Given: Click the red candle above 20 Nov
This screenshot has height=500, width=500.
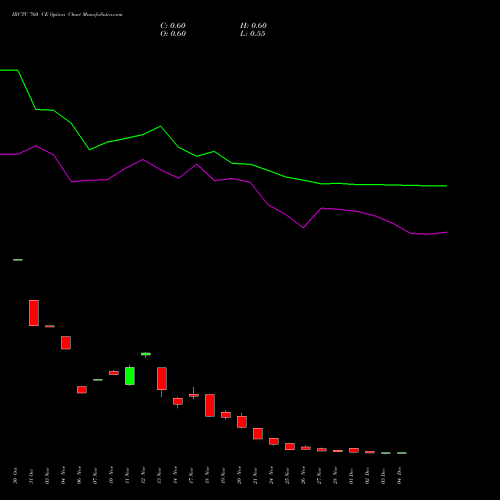Looking at the screenshot, I should (x=242, y=422).
